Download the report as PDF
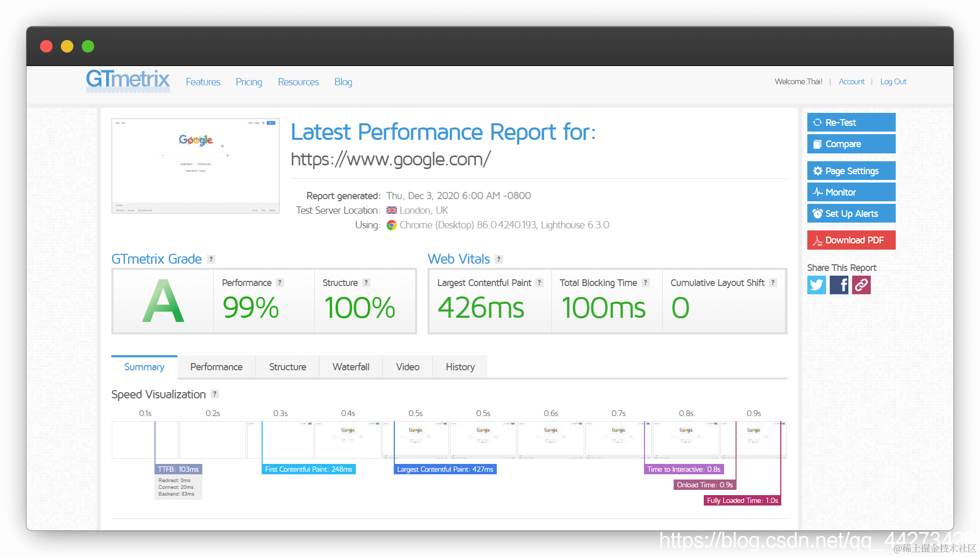Image resolution: width=980 pixels, height=557 pixels. click(851, 240)
